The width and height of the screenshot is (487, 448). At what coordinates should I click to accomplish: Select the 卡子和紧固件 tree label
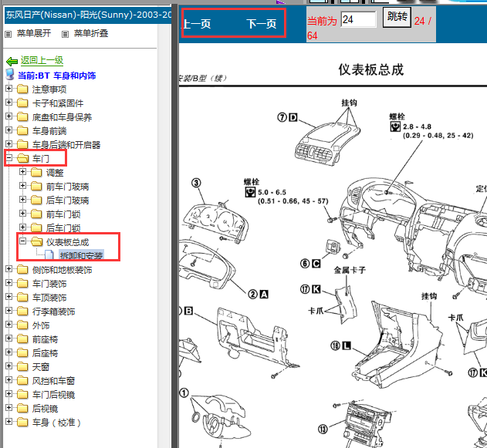[58, 103]
